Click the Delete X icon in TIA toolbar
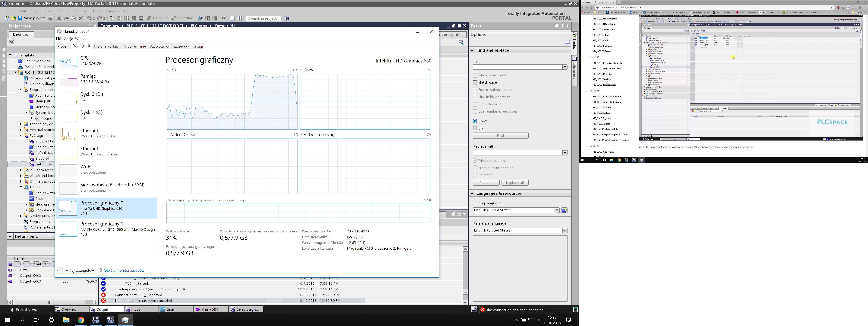This screenshot has width=868, height=326. (80, 18)
